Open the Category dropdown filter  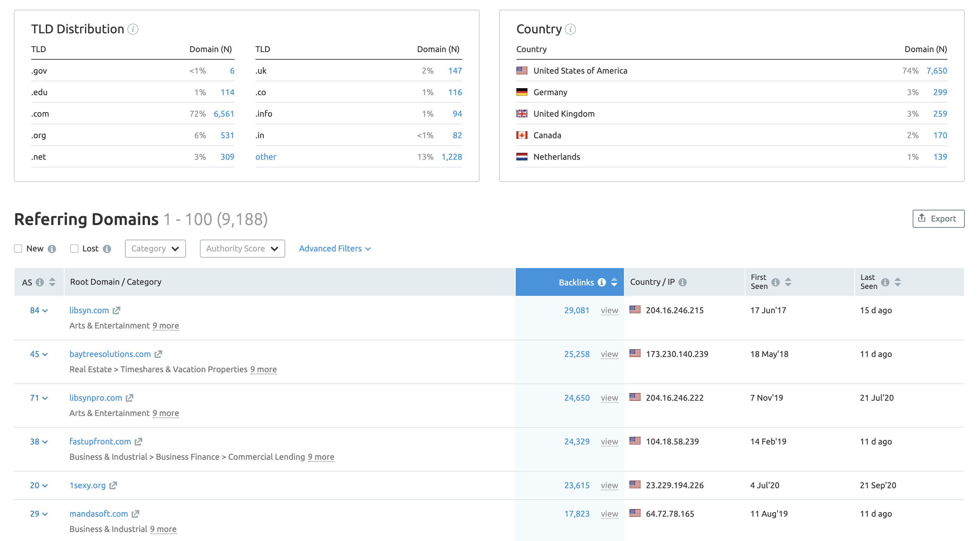(x=154, y=248)
